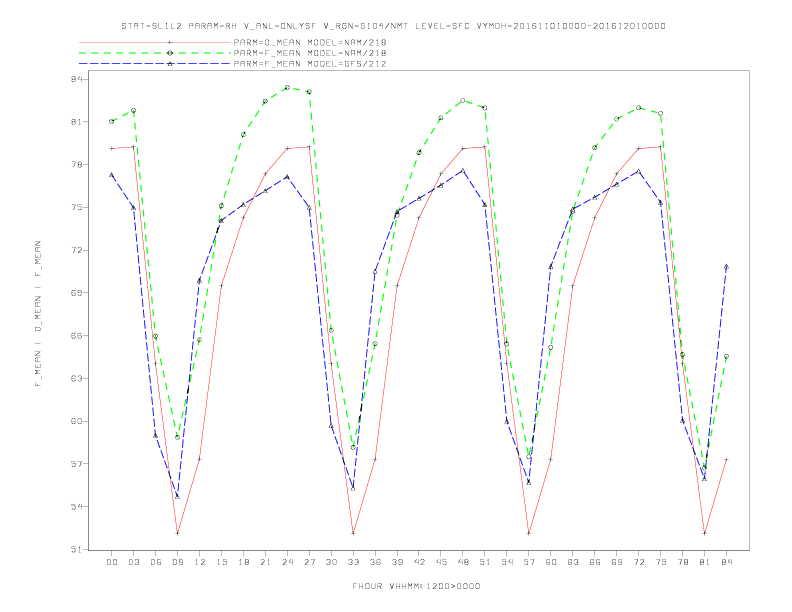Click the x-axis tick label 72
The height and width of the screenshot is (612, 792).
(x=639, y=562)
